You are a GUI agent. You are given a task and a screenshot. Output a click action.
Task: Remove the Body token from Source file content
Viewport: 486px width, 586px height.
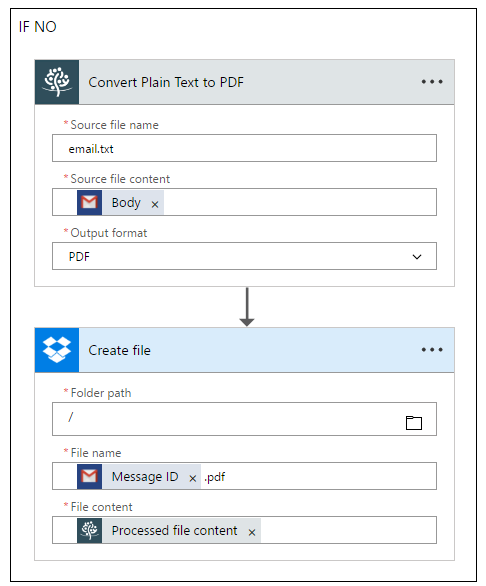pyautogui.click(x=155, y=204)
